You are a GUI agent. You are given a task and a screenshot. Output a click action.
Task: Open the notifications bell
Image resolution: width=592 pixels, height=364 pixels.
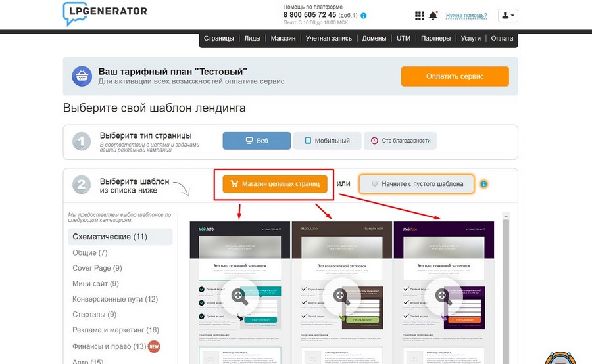click(x=433, y=16)
